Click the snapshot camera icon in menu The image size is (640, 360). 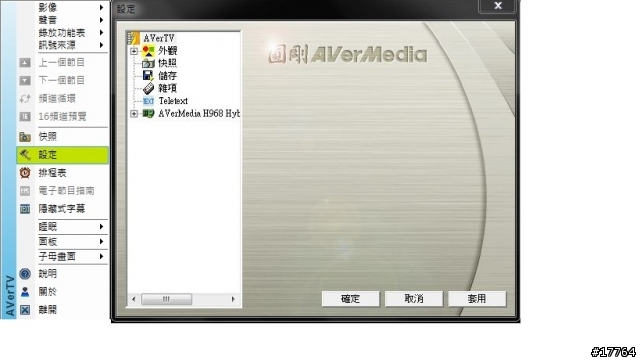coord(25,137)
